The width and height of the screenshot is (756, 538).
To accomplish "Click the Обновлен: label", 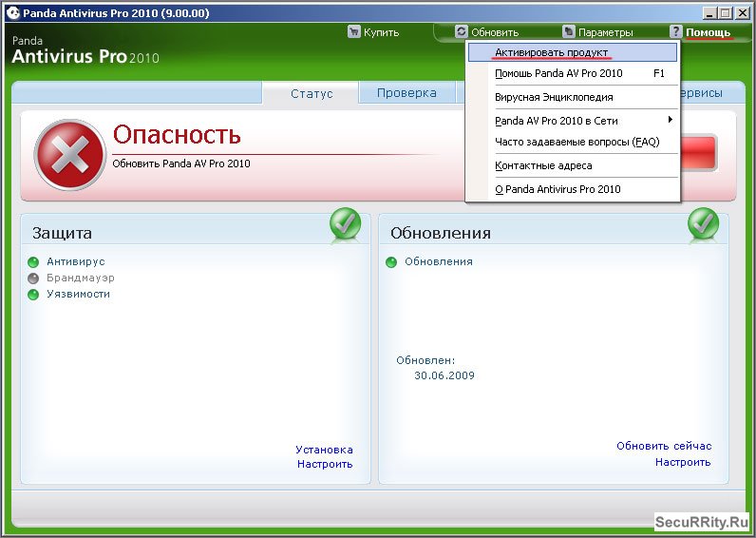I will (425, 360).
